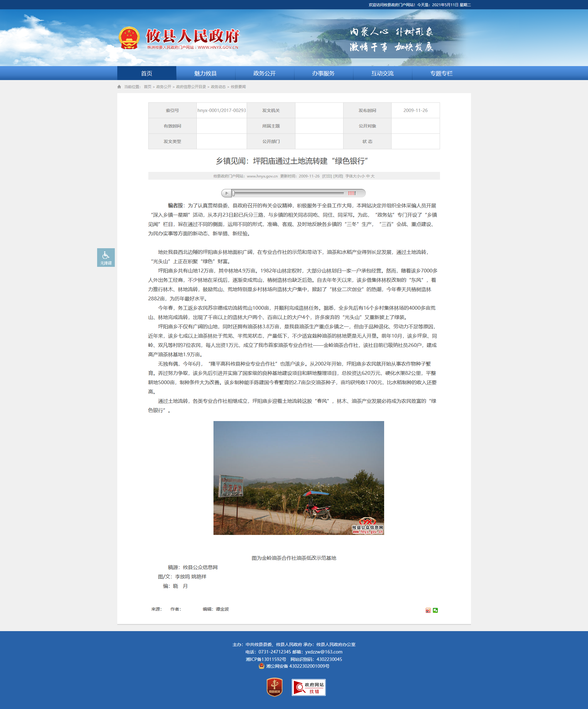Click the audio progress slider handle
The width and height of the screenshot is (588, 709).
[233, 193]
